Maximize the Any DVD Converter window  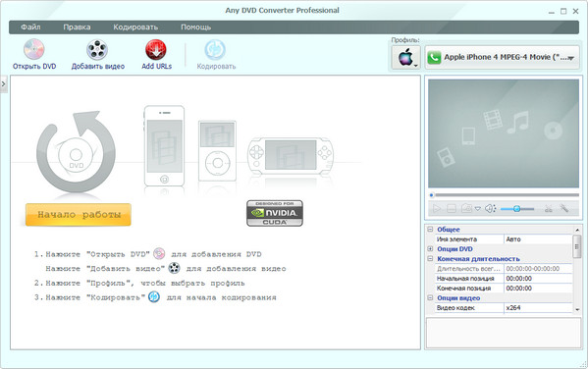(x=563, y=12)
